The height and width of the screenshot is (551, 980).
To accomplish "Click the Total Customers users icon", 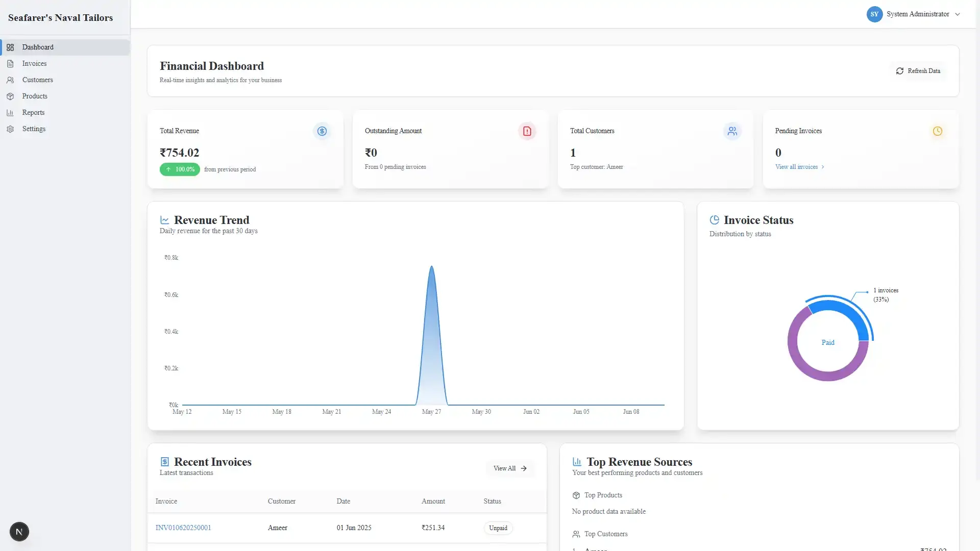I will click(732, 131).
